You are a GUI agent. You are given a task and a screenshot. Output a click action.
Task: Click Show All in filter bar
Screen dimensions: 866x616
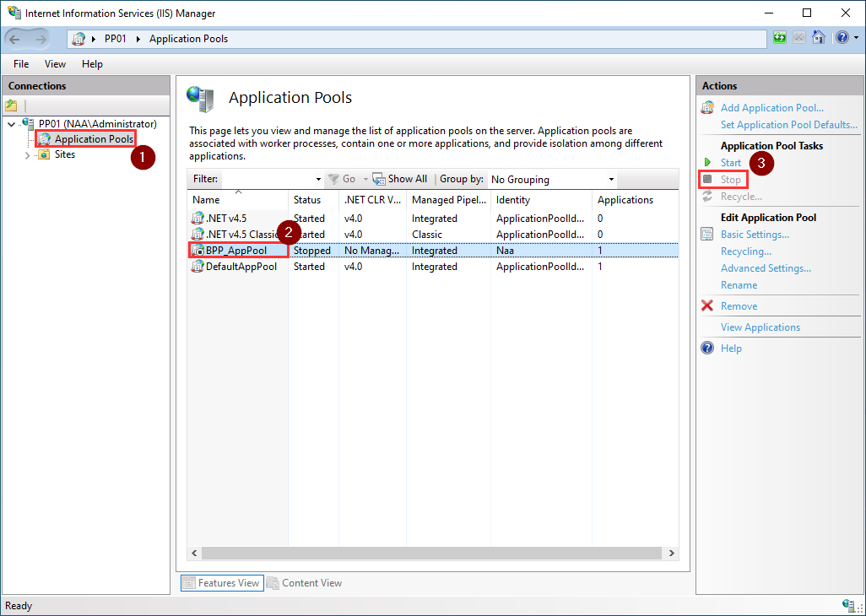click(x=400, y=179)
